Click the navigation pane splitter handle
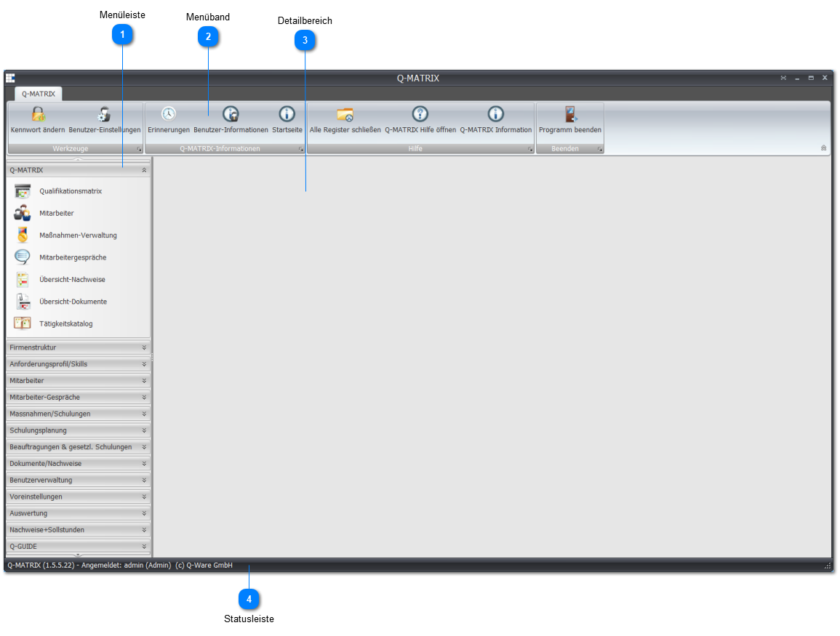The height and width of the screenshot is (636, 840). click(x=152, y=357)
